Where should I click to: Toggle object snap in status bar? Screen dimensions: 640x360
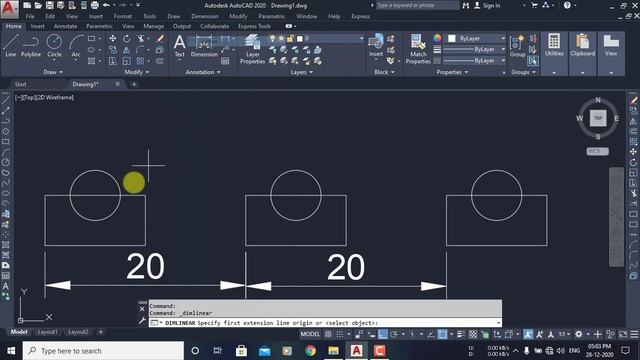(x=442, y=334)
